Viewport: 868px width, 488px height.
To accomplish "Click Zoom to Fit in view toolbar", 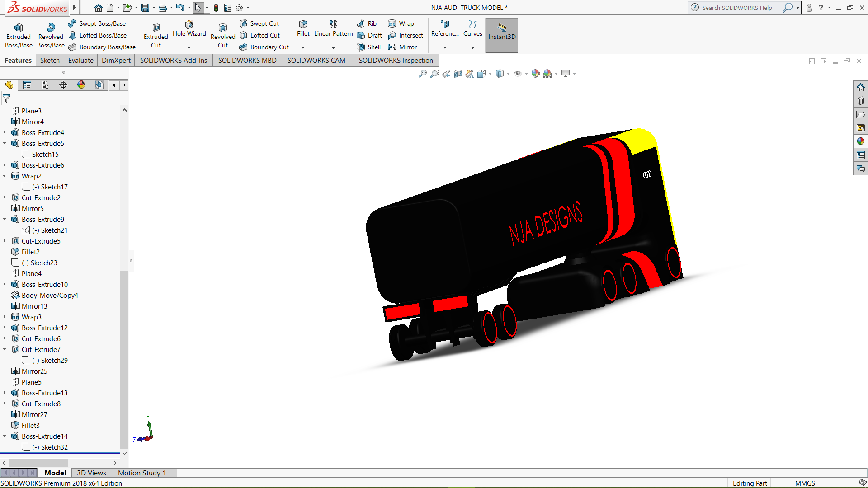I will [423, 74].
